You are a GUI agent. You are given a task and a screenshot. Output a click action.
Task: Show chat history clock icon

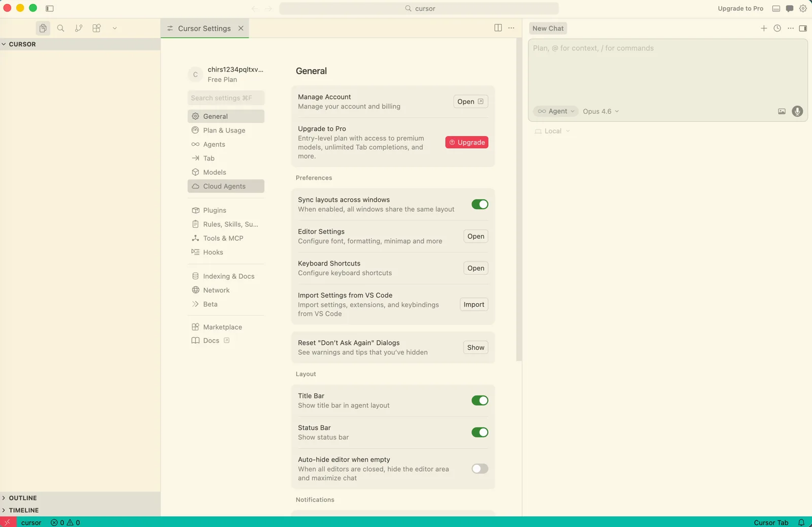coord(777,28)
